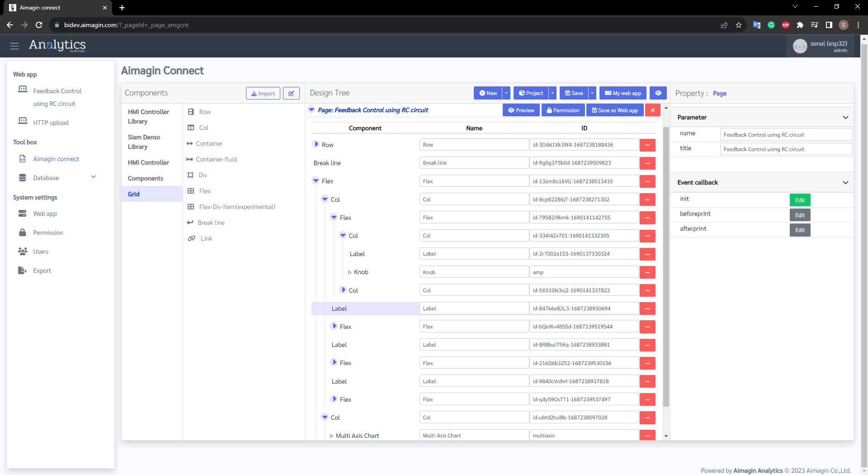
Task: Open the Permission settings page
Action: point(47,233)
